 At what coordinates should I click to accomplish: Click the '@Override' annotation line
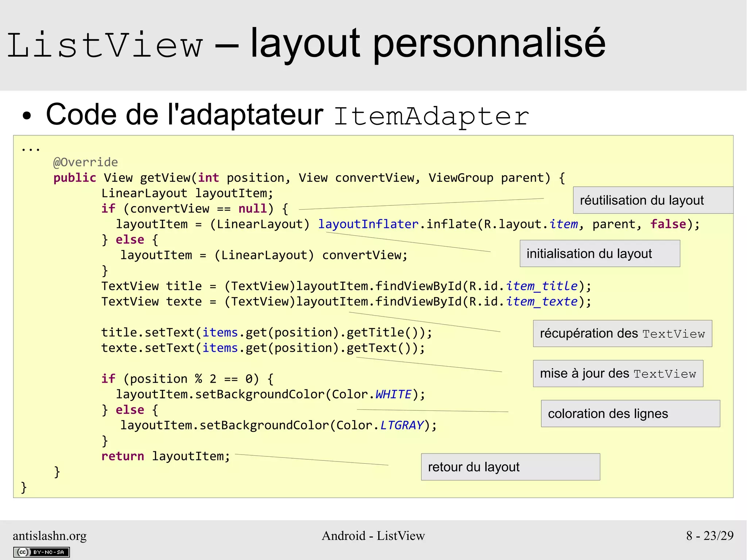86,162
